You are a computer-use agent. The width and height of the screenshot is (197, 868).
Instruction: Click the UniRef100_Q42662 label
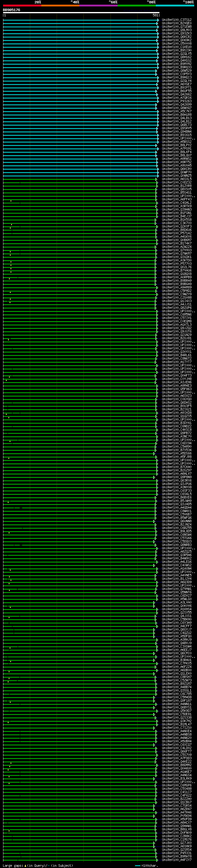point(177,94)
